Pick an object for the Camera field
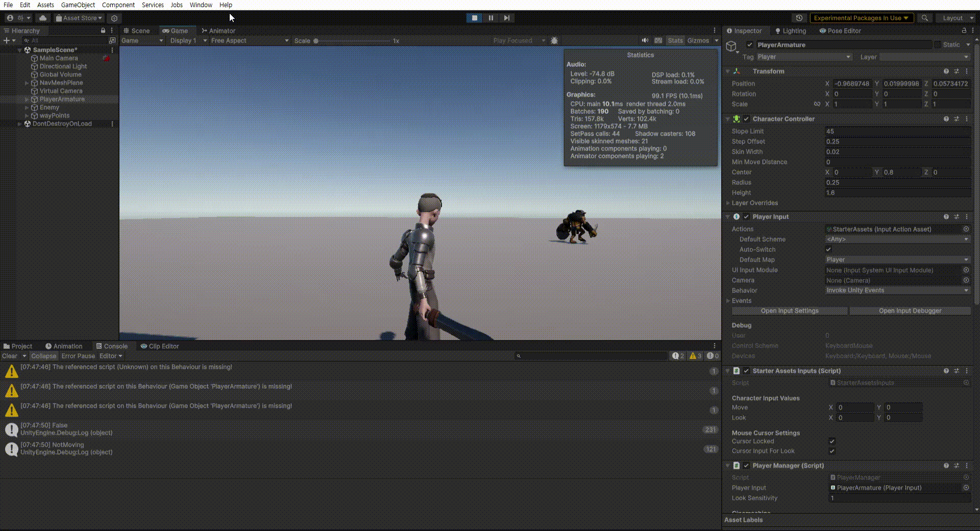 (966, 280)
